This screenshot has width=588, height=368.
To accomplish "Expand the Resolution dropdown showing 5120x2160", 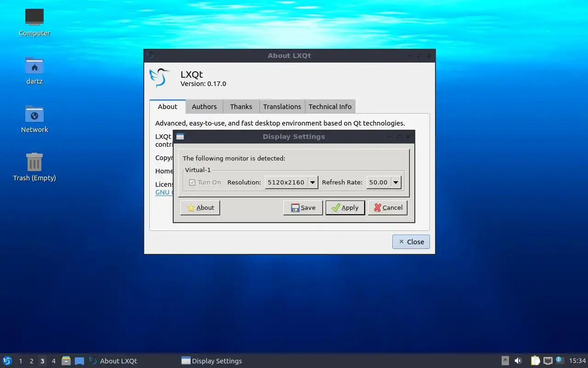I will pos(292,182).
